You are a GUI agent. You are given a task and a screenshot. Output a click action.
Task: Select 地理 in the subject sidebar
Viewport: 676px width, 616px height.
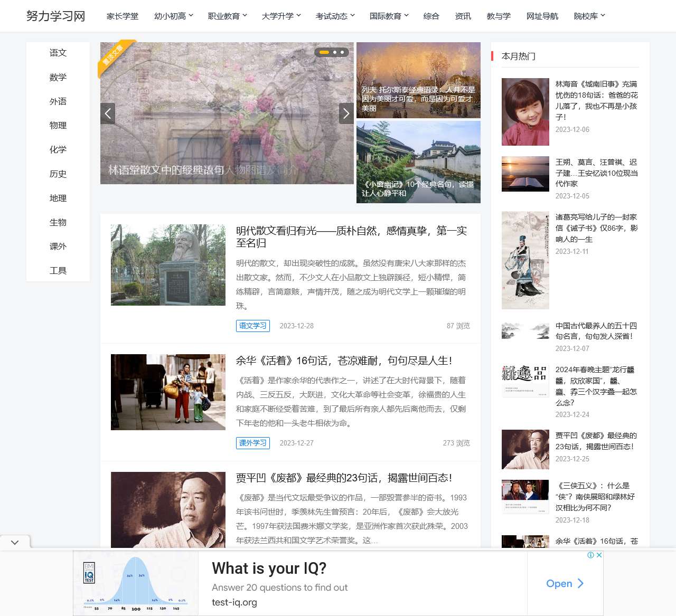click(58, 198)
